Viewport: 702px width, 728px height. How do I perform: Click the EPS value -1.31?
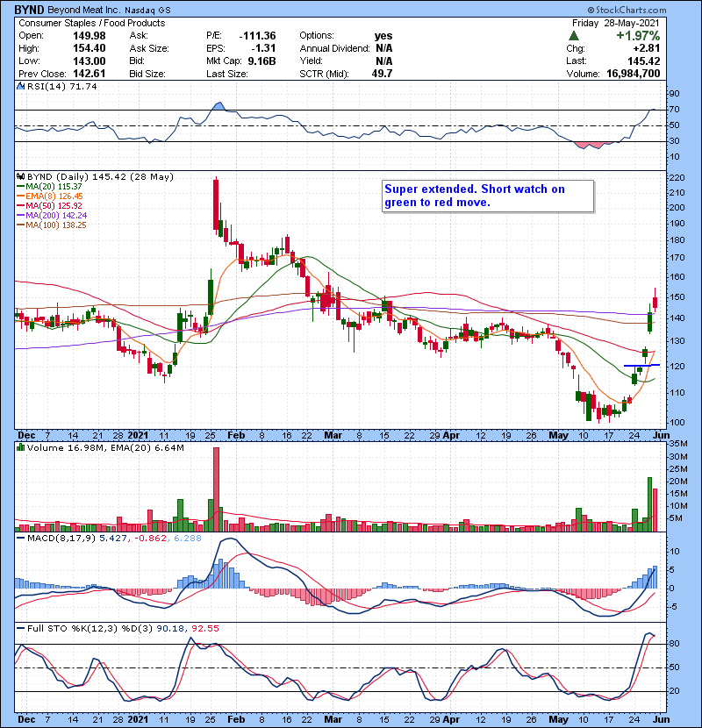(x=263, y=48)
